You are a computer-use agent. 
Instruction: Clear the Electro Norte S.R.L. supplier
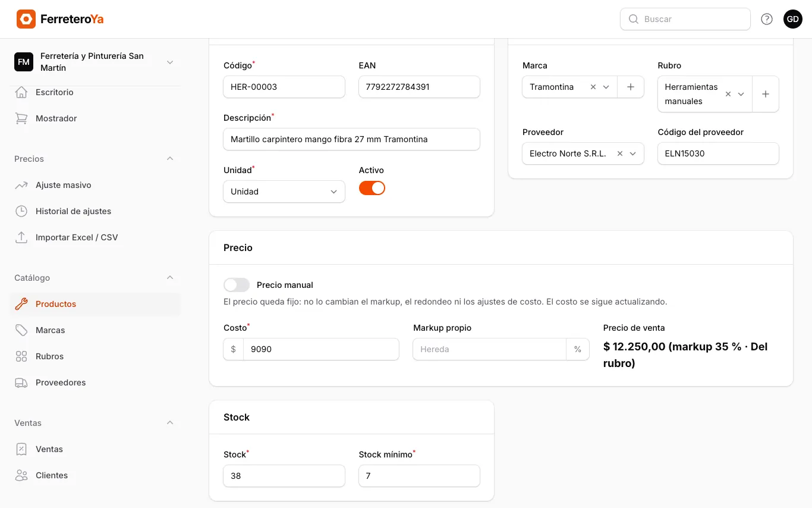pos(620,153)
